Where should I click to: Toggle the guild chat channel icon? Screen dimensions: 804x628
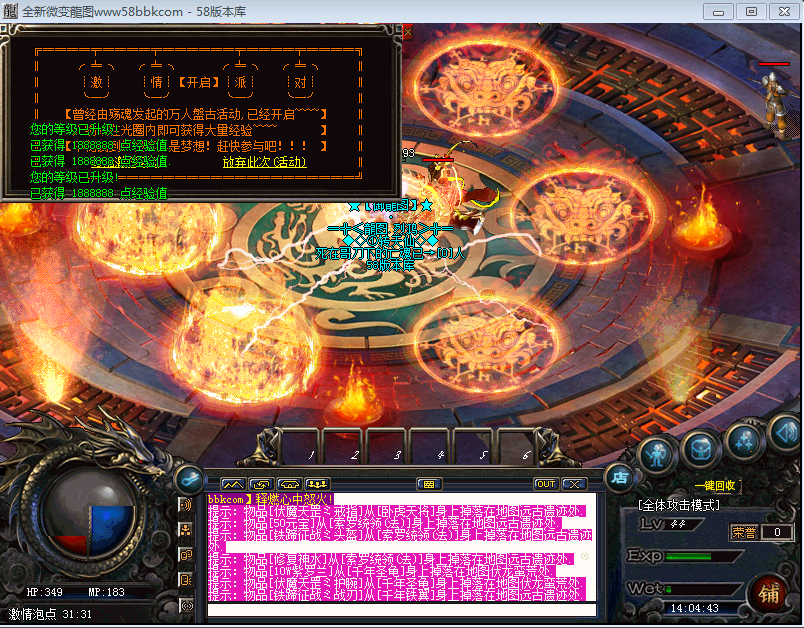pos(186,580)
